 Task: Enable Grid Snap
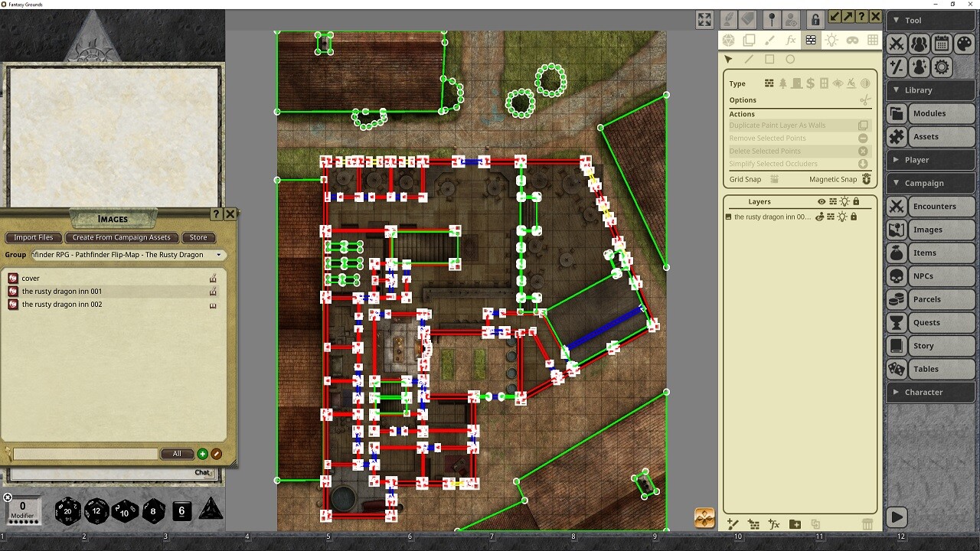coord(775,179)
